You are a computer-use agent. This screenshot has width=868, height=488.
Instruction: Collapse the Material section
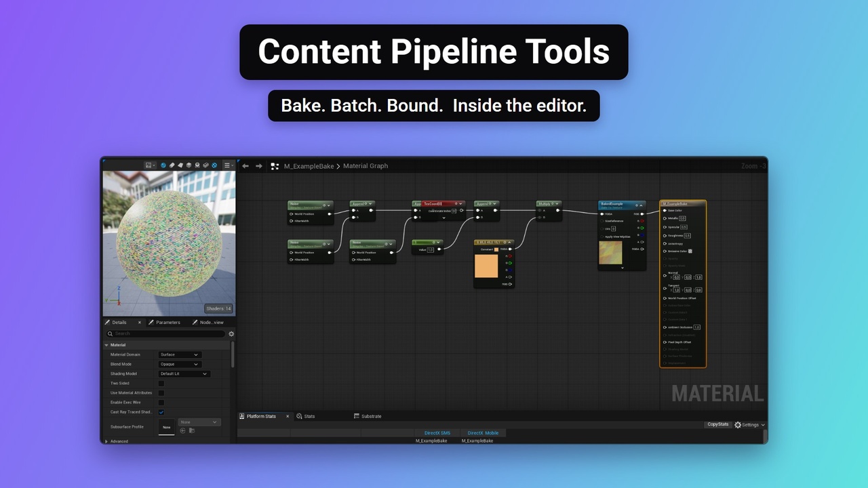tap(106, 345)
